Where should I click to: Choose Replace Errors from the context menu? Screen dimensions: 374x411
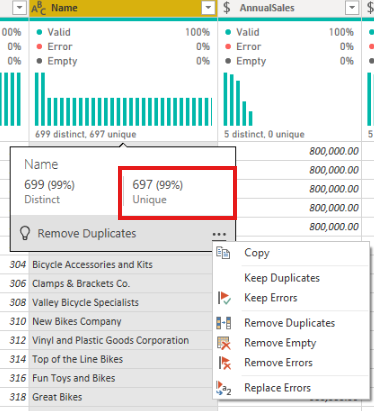(x=291, y=388)
